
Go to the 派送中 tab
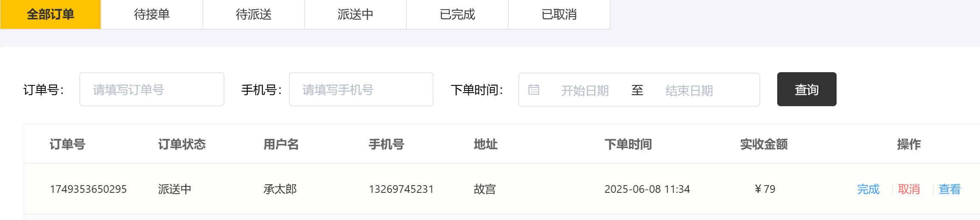356,14
